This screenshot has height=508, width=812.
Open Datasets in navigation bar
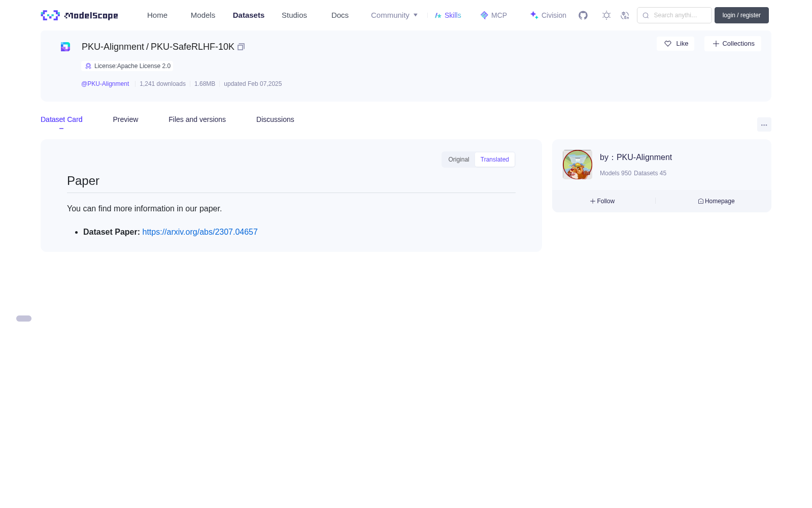pos(249,15)
